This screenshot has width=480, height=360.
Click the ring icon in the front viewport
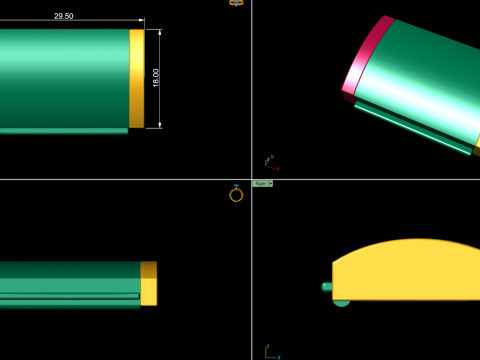(236, 193)
